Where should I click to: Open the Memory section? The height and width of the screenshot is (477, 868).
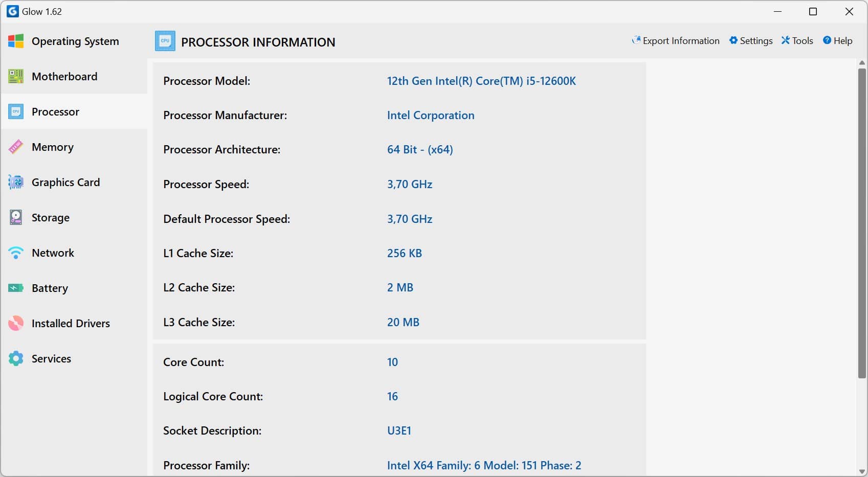tap(74, 147)
